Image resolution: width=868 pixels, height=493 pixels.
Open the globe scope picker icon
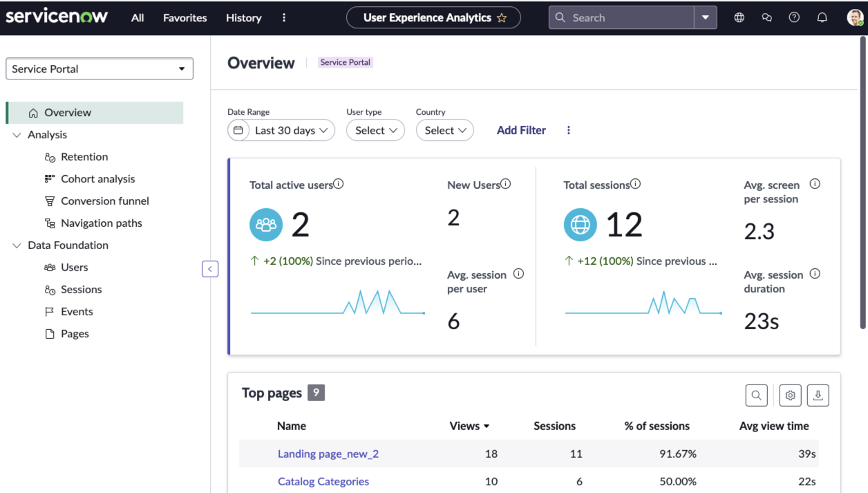[x=739, y=18]
